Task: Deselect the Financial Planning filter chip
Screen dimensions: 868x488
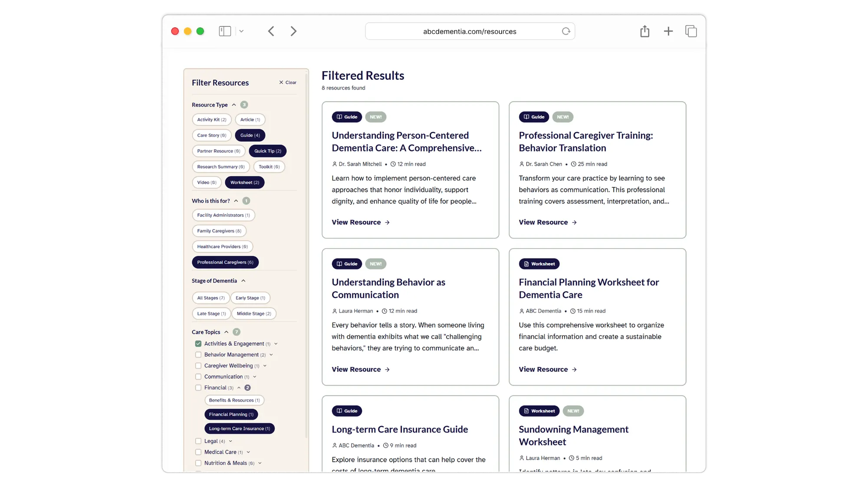Action: [x=231, y=414]
